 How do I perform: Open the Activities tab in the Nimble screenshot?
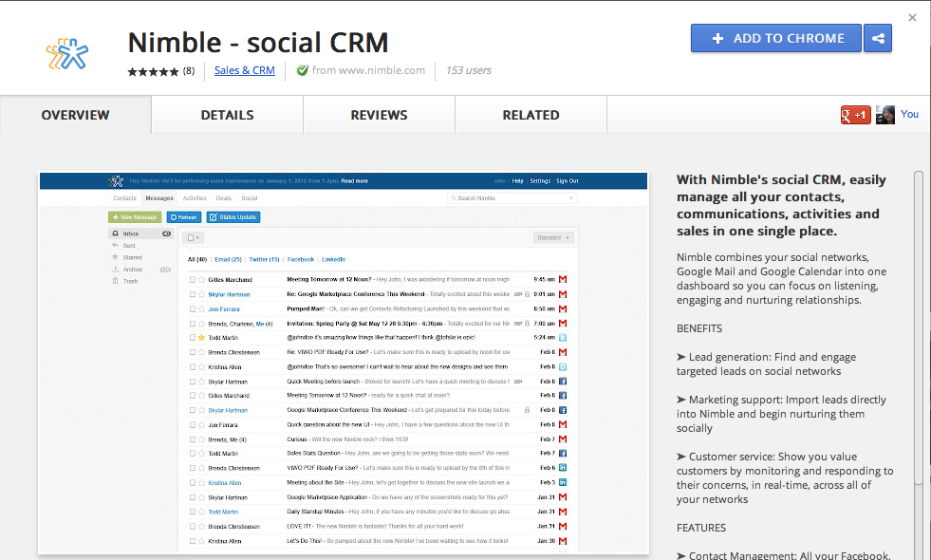(x=195, y=198)
